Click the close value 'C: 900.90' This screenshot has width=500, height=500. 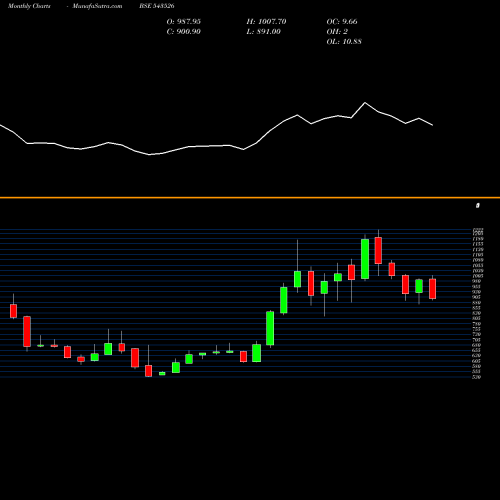point(184,31)
